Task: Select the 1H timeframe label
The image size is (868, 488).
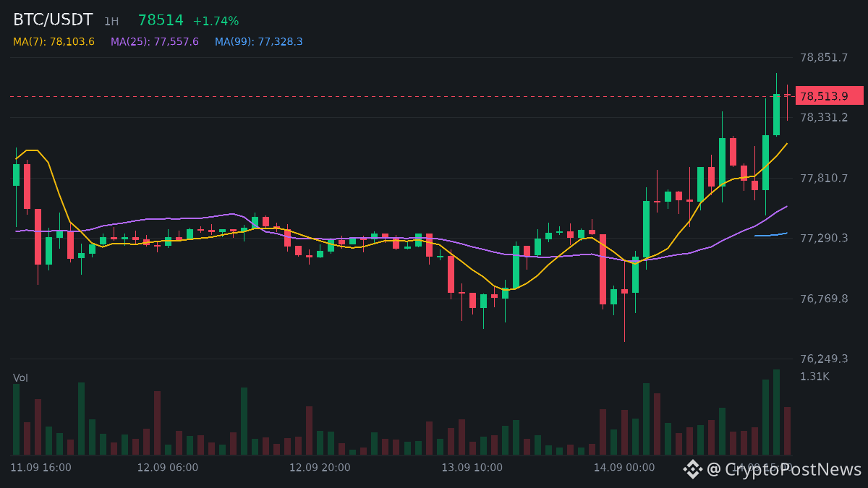Action: point(111,22)
